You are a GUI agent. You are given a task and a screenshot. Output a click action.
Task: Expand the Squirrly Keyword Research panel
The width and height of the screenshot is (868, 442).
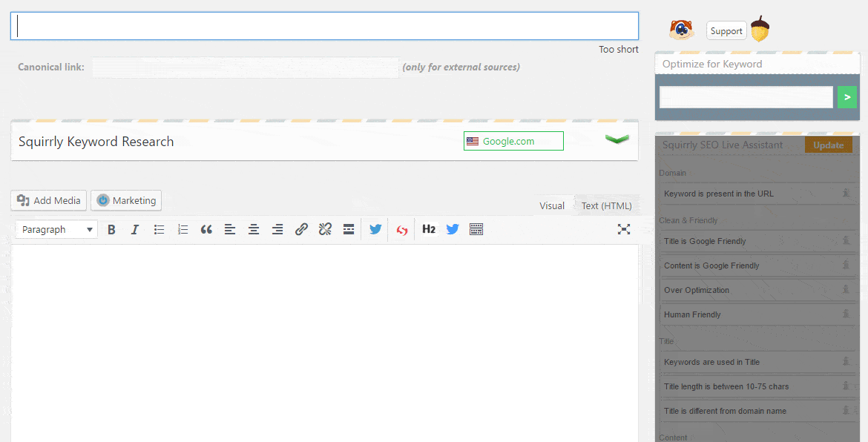(x=617, y=139)
